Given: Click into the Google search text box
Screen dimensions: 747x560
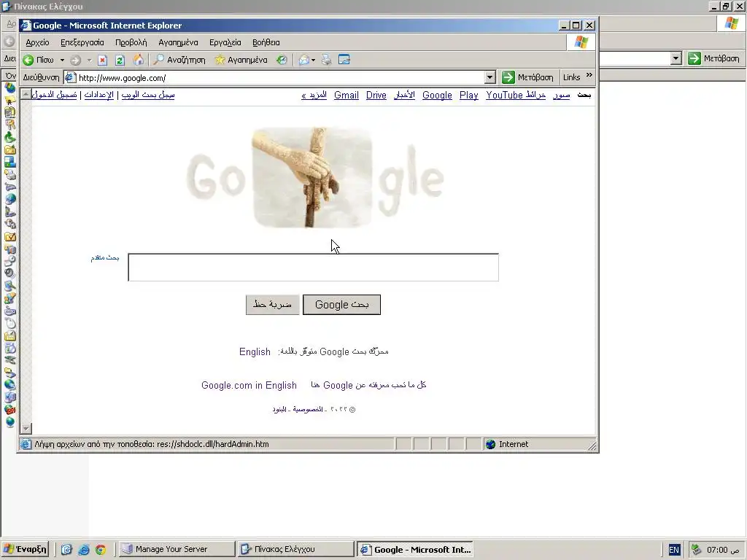Looking at the screenshot, I should [314, 268].
